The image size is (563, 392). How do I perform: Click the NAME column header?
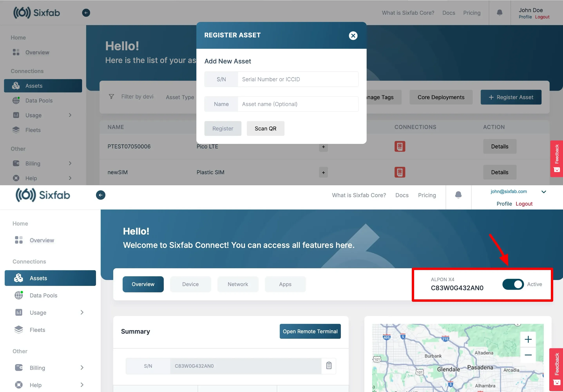116,127
